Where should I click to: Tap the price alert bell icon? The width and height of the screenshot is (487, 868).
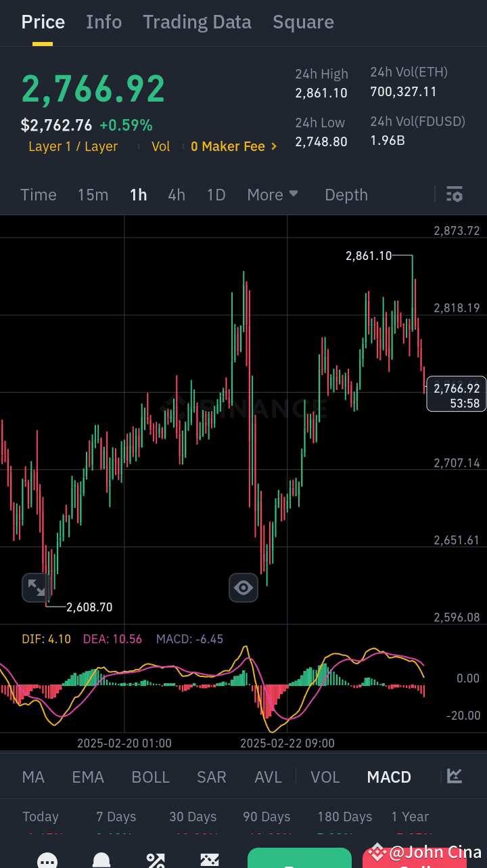coord(101,861)
